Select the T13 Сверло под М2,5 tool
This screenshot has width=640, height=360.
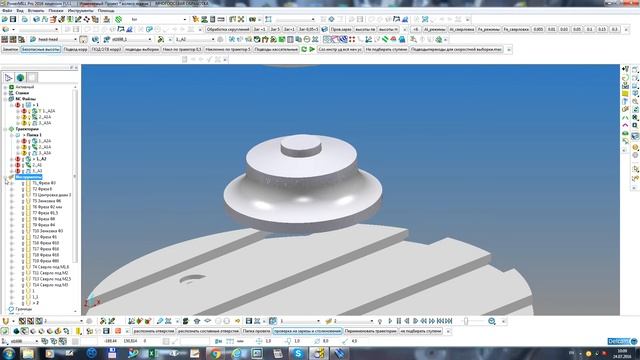click(51, 279)
